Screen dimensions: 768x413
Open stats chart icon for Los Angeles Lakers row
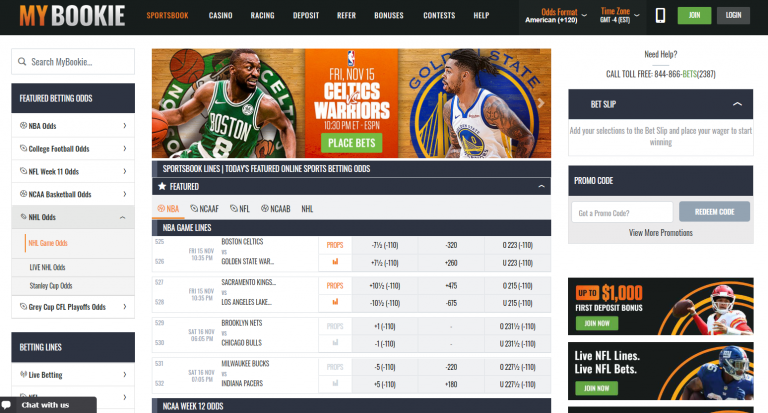point(335,302)
